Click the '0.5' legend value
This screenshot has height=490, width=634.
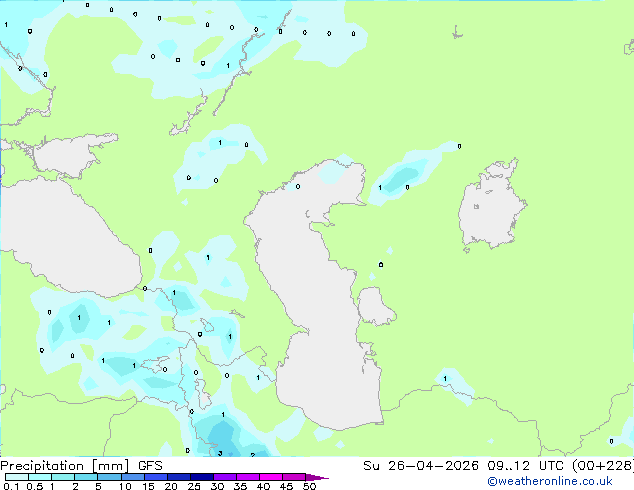click(34, 486)
